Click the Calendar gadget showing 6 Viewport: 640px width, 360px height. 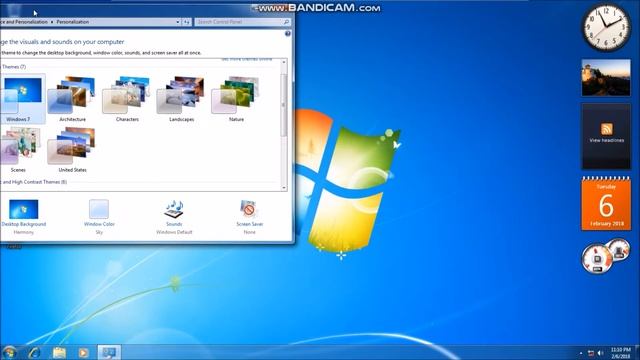(606, 203)
